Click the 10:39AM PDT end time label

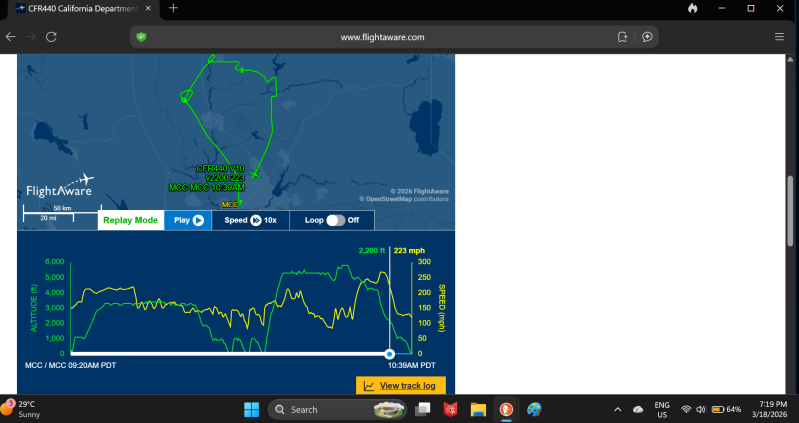(x=411, y=365)
